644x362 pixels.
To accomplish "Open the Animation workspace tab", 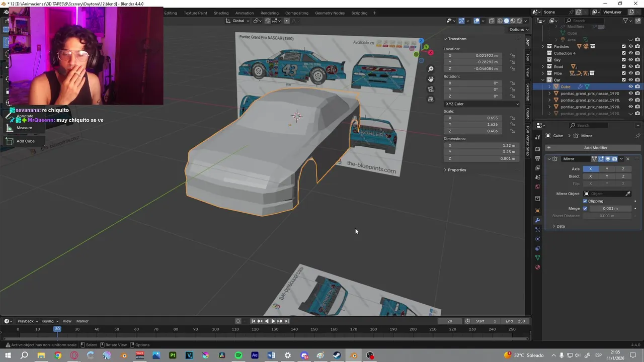I will (245, 13).
